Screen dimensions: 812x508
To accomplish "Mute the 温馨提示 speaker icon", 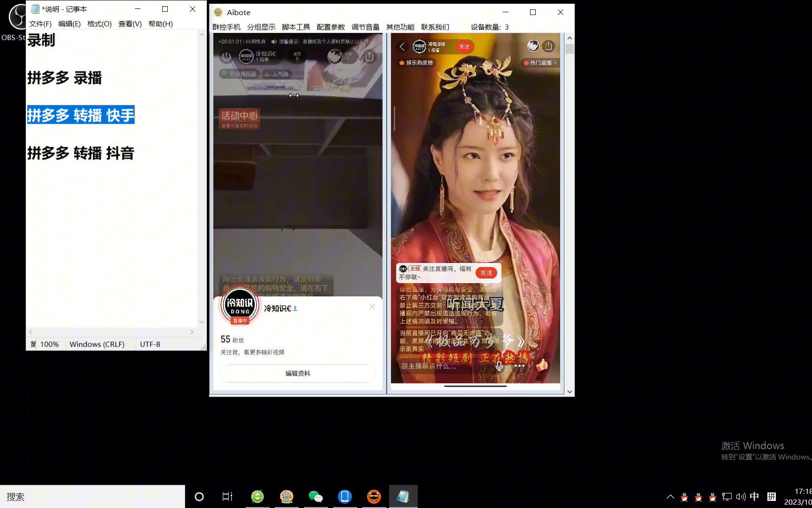I will click(x=274, y=42).
